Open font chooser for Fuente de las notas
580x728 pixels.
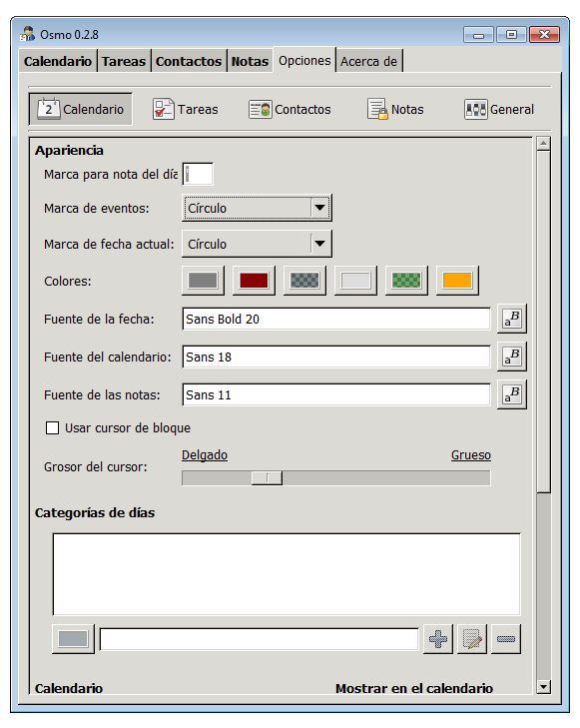tap(512, 395)
